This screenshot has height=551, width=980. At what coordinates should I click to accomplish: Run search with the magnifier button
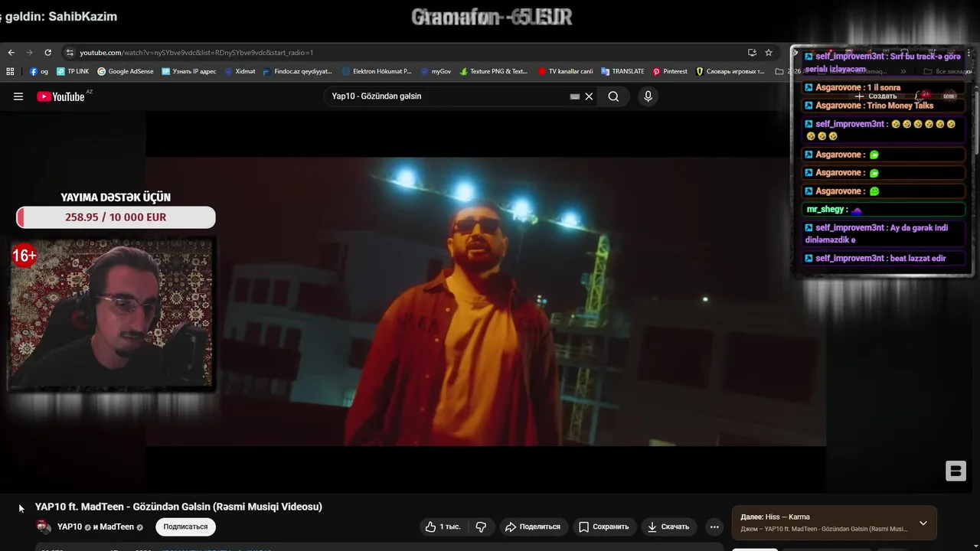coord(613,96)
